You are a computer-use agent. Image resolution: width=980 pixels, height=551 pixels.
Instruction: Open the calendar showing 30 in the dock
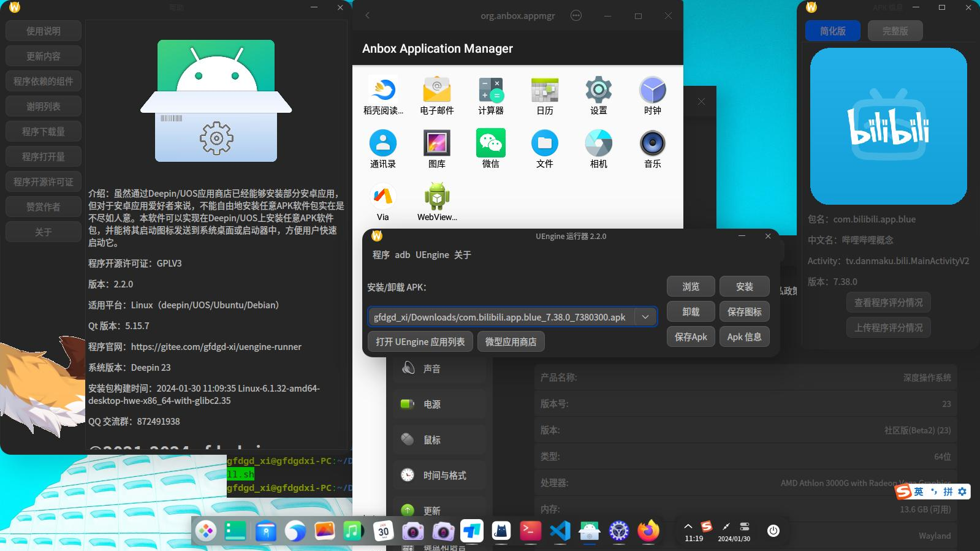383,531
